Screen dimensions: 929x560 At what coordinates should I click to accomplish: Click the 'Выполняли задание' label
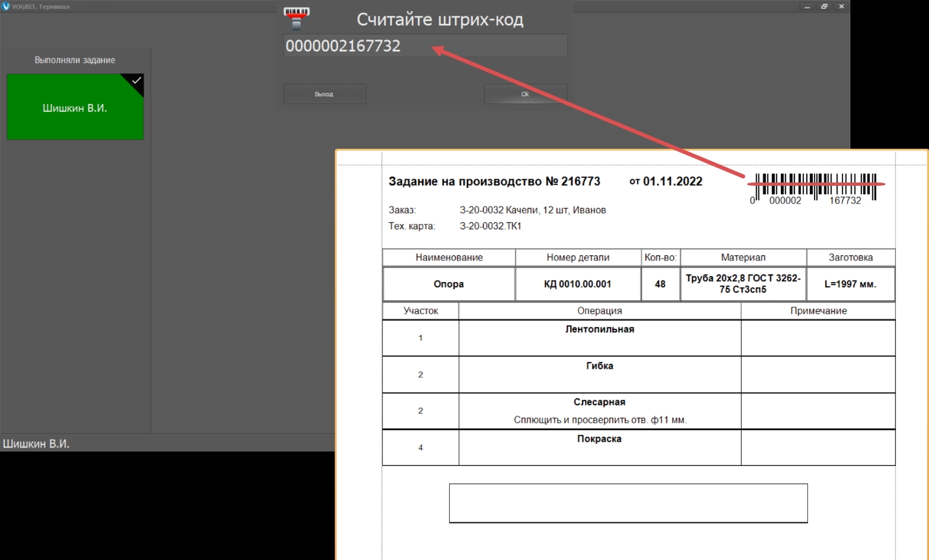pyautogui.click(x=75, y=60)
